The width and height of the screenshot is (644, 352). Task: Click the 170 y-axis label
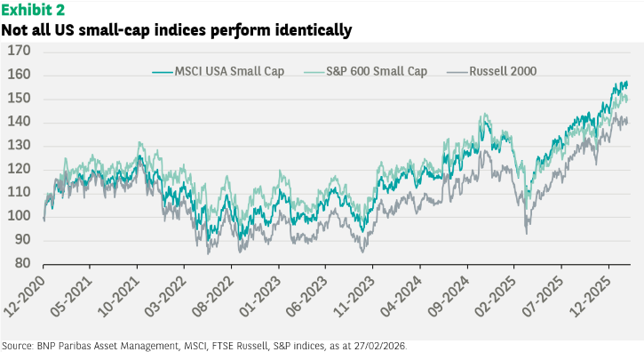pos(20,51)
